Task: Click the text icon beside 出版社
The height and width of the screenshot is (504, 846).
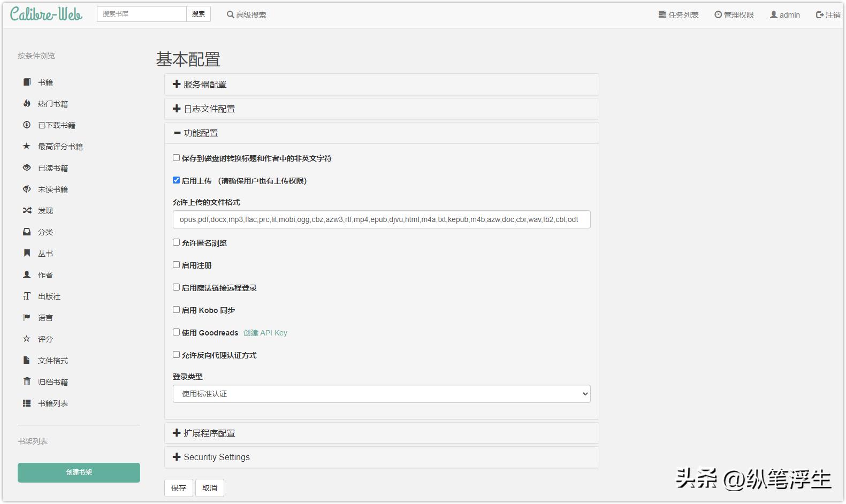Action: (27, 296)
